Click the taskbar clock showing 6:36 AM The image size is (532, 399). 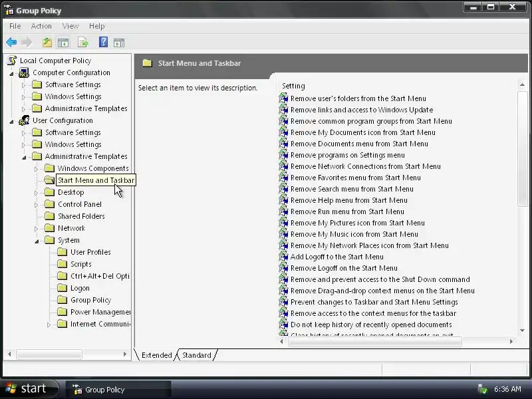click(x=507, y=389)
